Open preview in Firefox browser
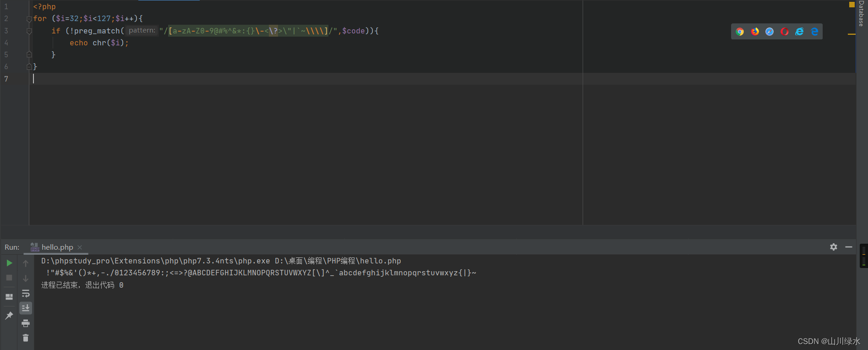 point(755,32)
